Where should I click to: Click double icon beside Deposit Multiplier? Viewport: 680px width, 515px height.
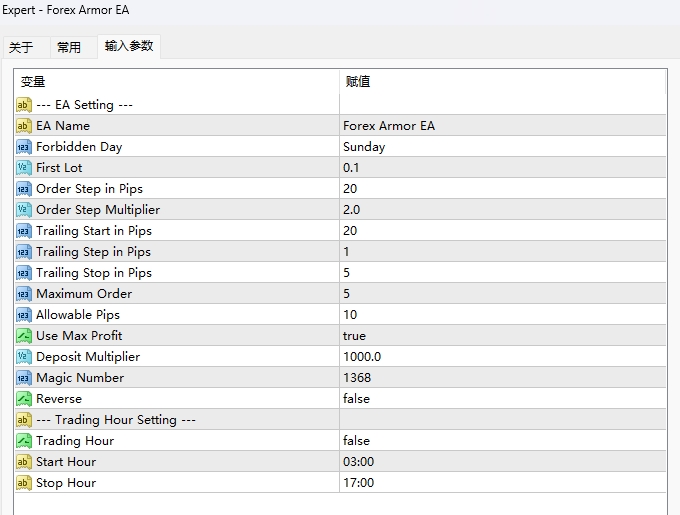(24, 357)
